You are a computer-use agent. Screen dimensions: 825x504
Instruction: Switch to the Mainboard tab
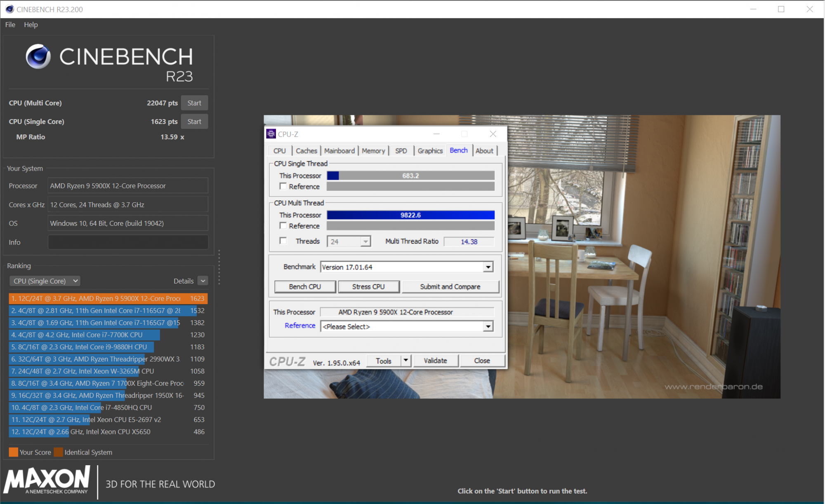click(x=339, y=151)
